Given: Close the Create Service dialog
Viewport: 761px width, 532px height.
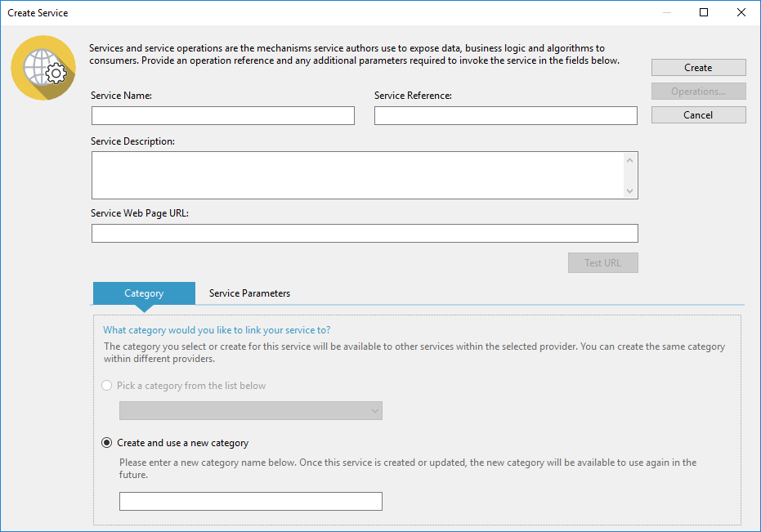Looking at the screenshot, I should (x=741, y=12).
